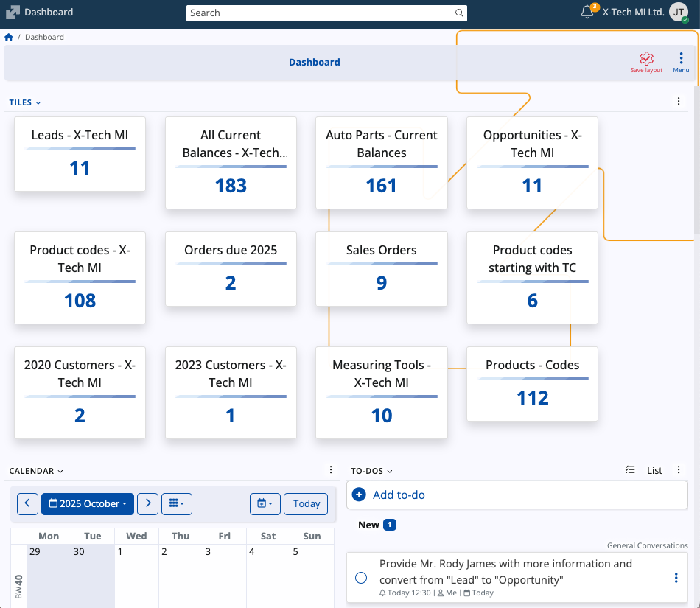Click the home breadcrumb icon
The height and width of the screenshot is (608, 700).
coord(9,37)
